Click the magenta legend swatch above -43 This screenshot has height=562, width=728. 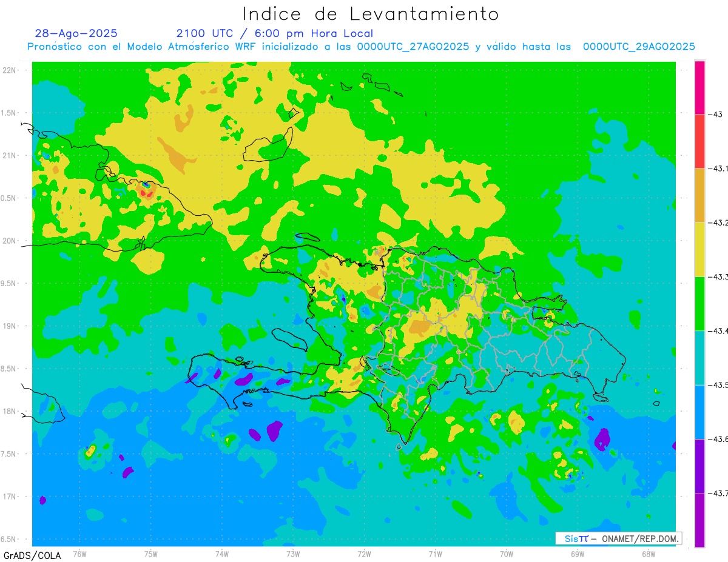(699, 87)
